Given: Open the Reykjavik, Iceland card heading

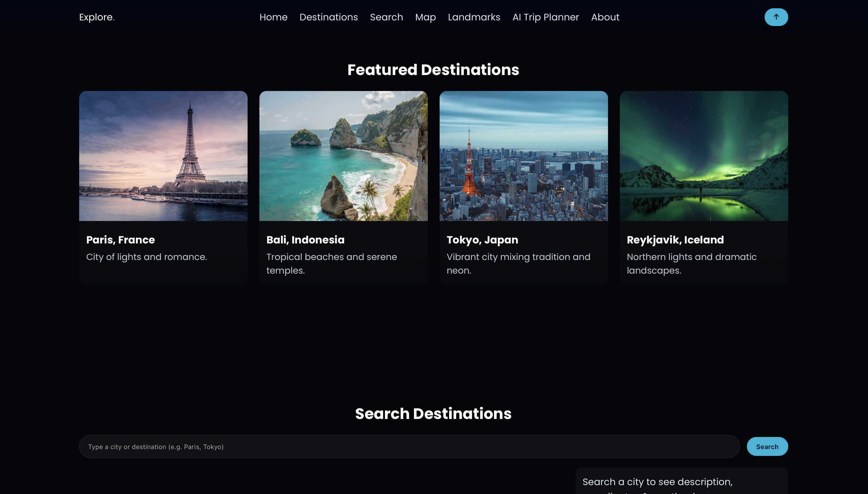Looking at the screenshot, I should pyautogui.click(x=675, y=240).
